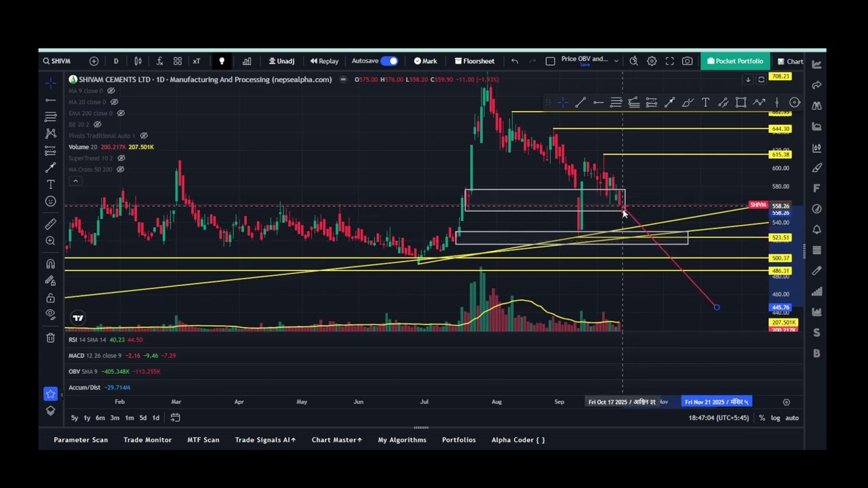Toggle the Autosave switch
The height and width of the screenshot is (488, 868).
[x=389, y=61]
